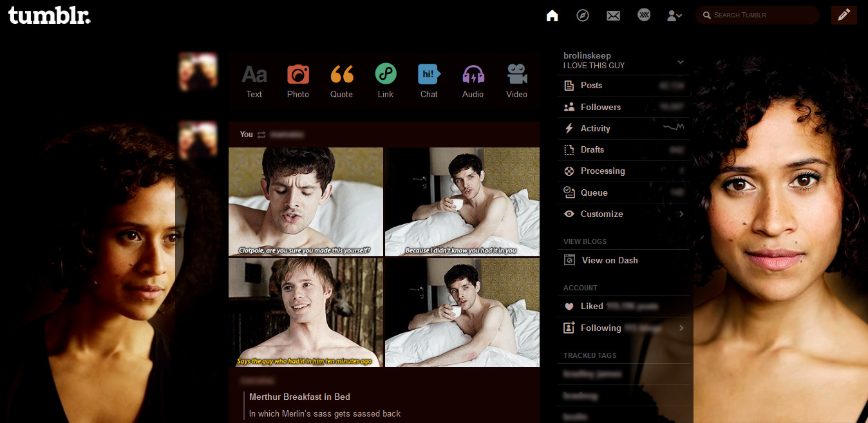The image size is (868, 423).
Task: Click the Activity lightning bolt icon
Action: [x=569, y=128]
